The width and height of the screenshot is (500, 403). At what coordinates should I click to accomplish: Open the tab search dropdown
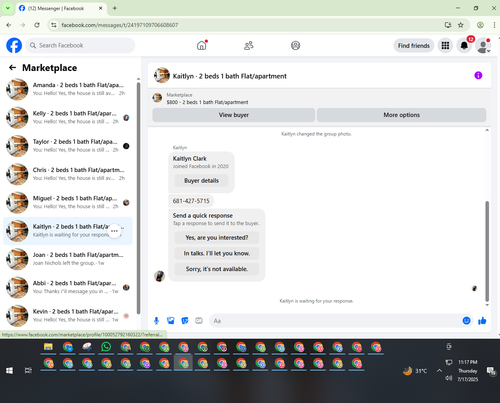pos(7,8)
